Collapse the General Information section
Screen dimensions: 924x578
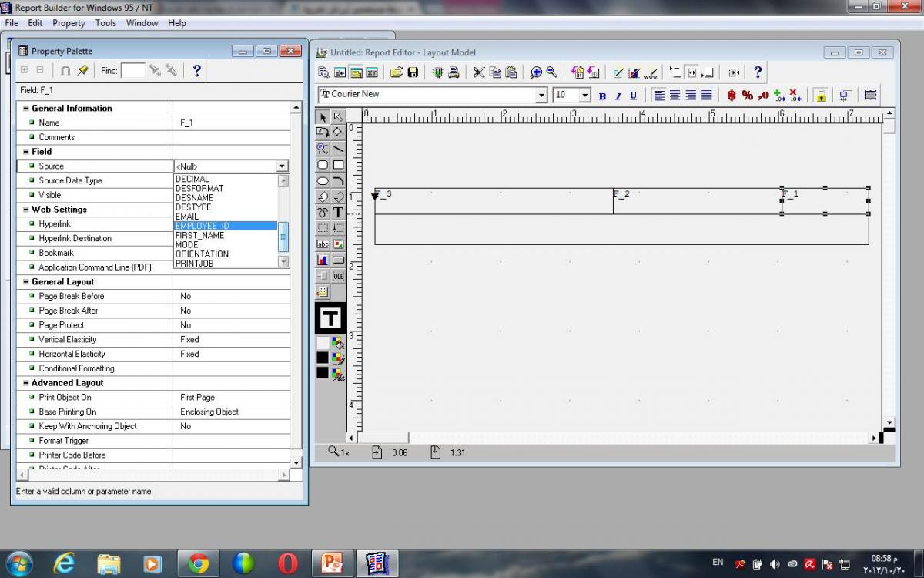point(26,109)
